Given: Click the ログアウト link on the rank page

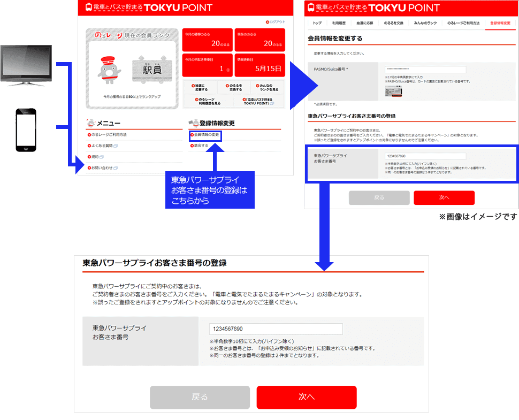Looking at the screenshot, I should [276, 22].
